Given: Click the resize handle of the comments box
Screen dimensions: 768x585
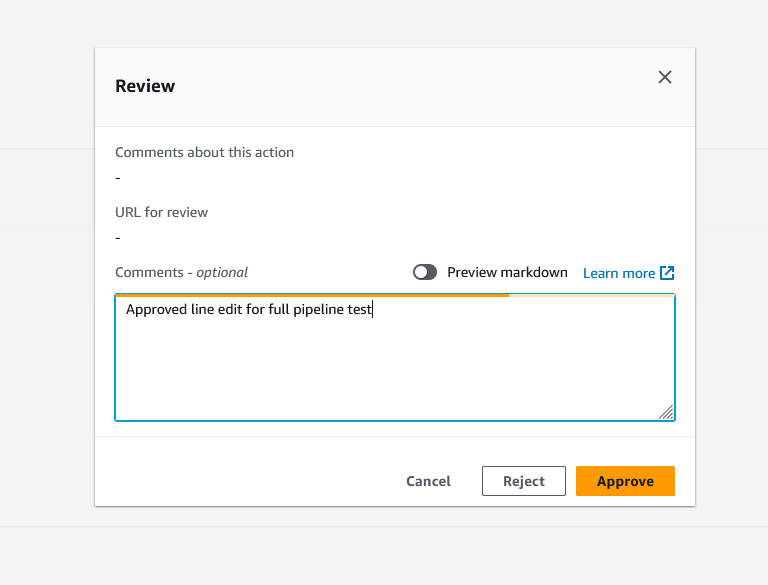Looking at the screenshot, I should 666,412.
